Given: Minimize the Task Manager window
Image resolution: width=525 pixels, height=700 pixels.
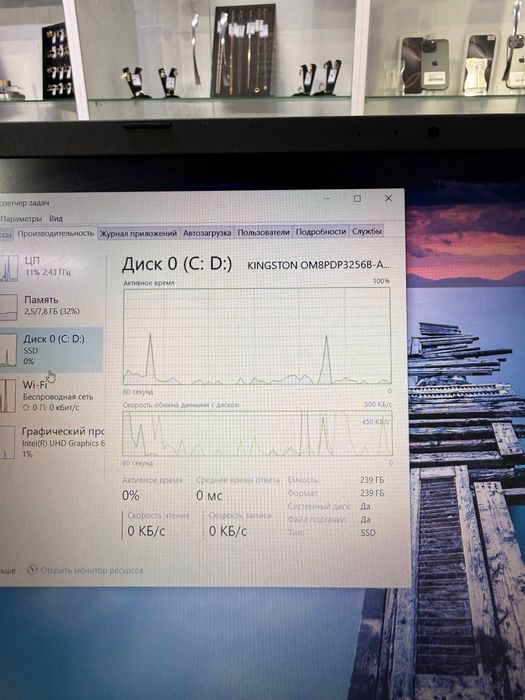Looking at the screenshot, I should pos(327,199).
